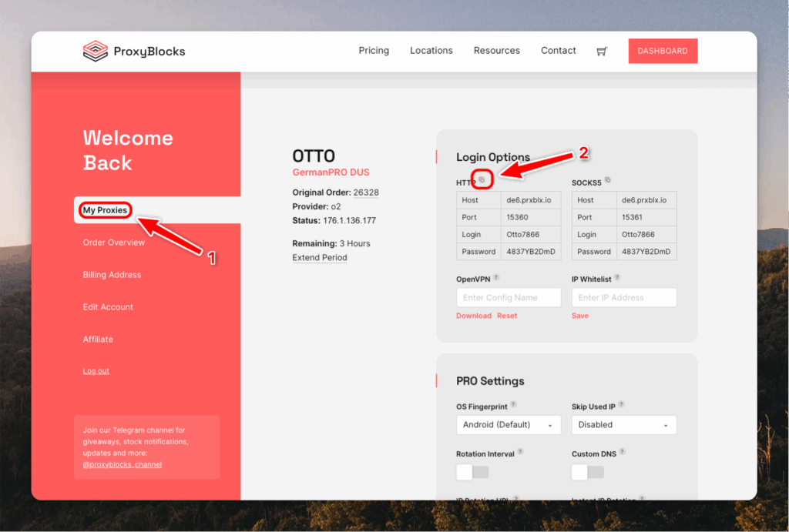The width and height of the screenshot is (789, 532).
Task: Open the Affiliate section
Action: [98, 339]
